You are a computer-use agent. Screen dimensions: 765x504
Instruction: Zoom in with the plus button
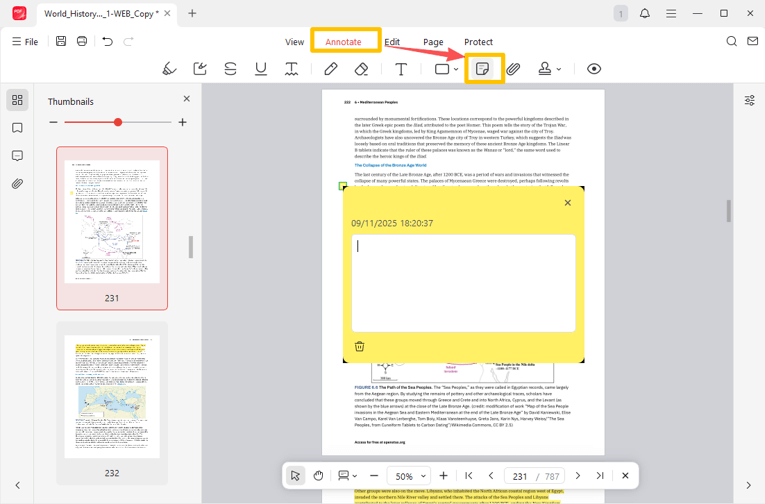[443, 475]
